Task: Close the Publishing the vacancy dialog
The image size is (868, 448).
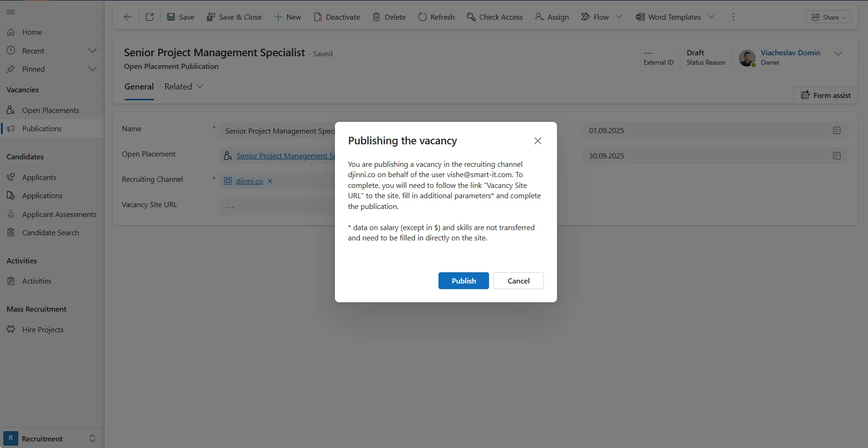Action: tap(538, 141)
